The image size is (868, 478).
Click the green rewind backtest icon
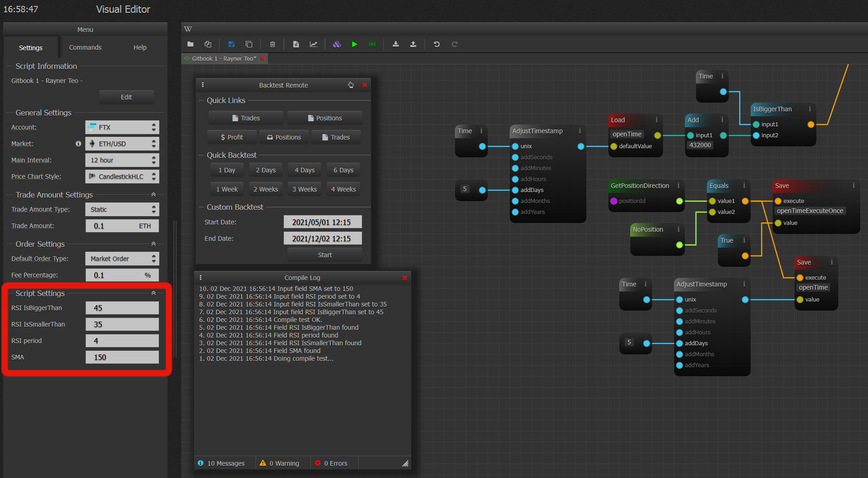point(372,44)
